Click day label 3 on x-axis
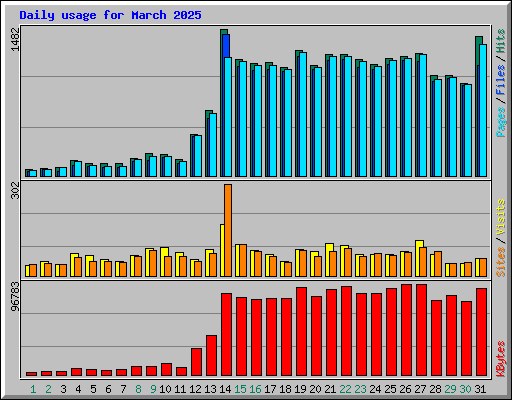This screenshot has height=400, width=512. (x=63, y=389)
